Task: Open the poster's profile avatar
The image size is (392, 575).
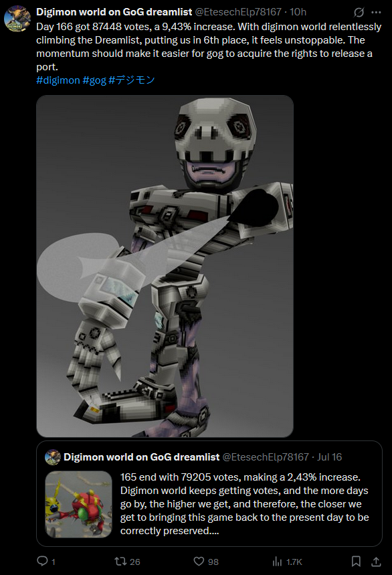Action: [x=17, y=19]
